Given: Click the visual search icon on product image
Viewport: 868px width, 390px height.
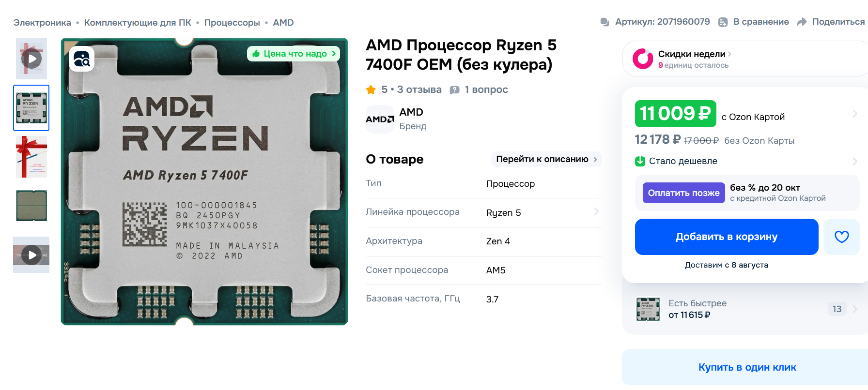Looking at the screenshot, I should click(81, 59).
